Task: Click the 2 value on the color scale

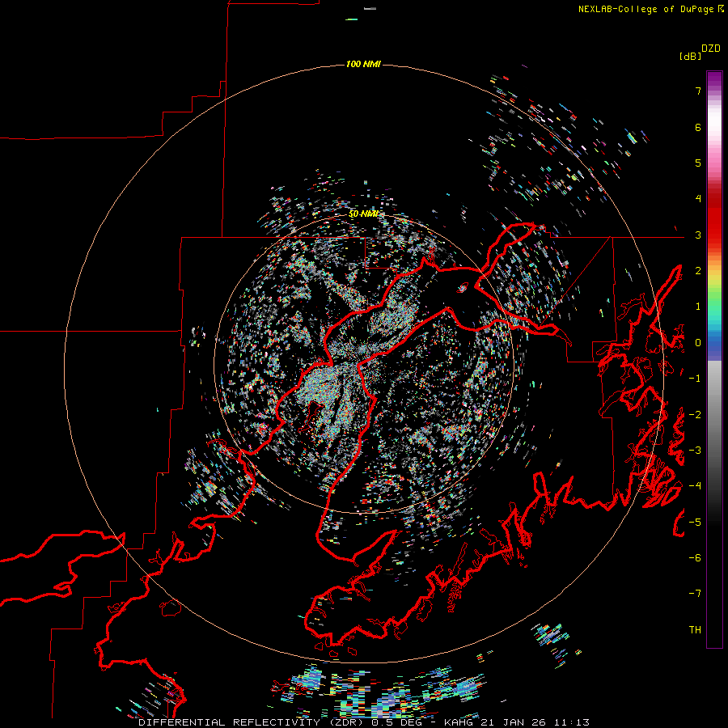Action: coord(698,271)
